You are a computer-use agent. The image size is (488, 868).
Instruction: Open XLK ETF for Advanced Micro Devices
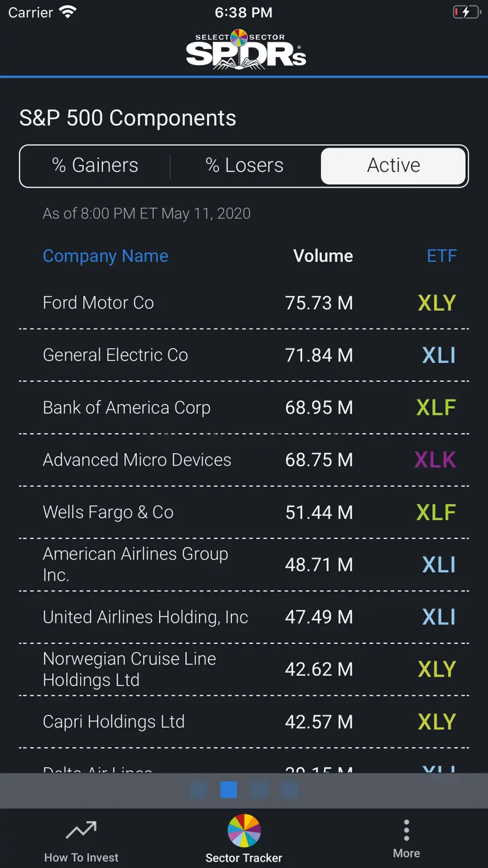(435, 460)
